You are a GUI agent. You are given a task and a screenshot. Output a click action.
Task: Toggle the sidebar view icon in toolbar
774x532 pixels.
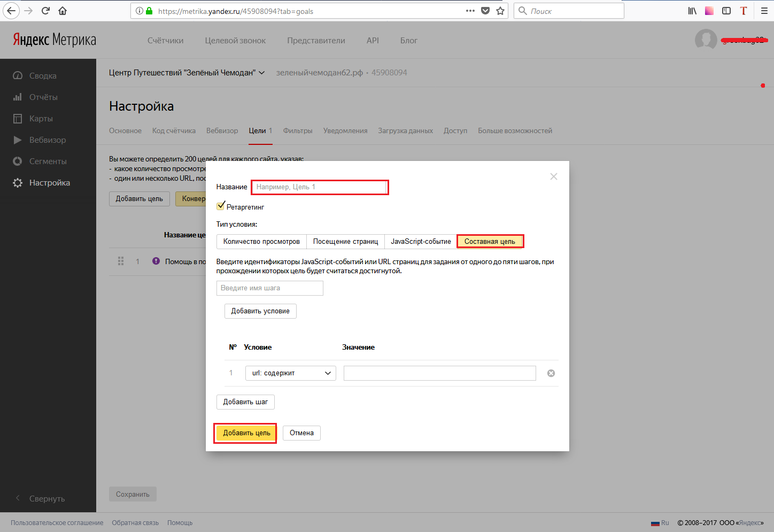click(726, 11)
